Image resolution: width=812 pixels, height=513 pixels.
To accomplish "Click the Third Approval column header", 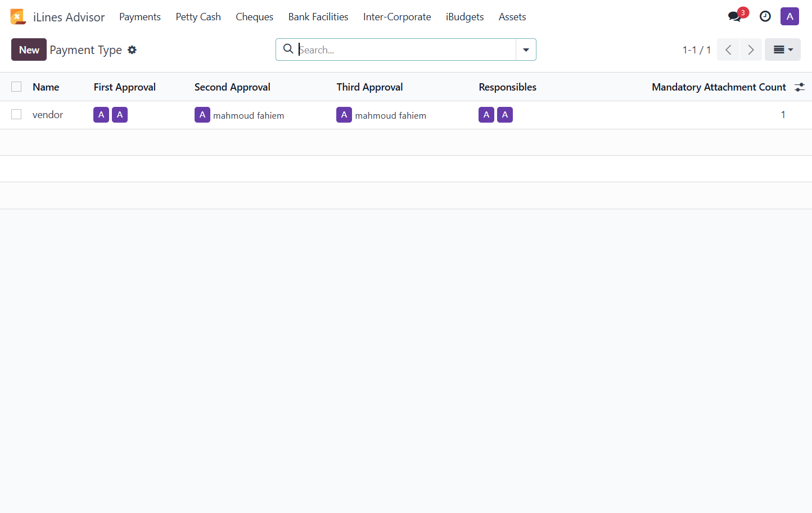I will pyautogui.click(x=369, y=87).
